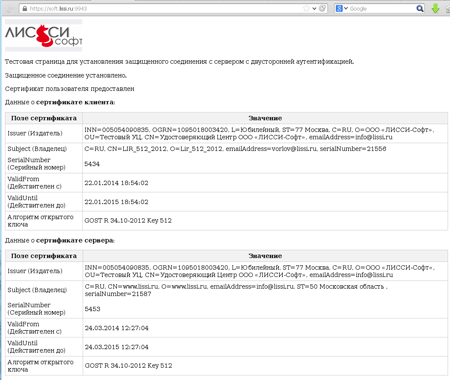Click the server serial number 5453

coord(92,309)
